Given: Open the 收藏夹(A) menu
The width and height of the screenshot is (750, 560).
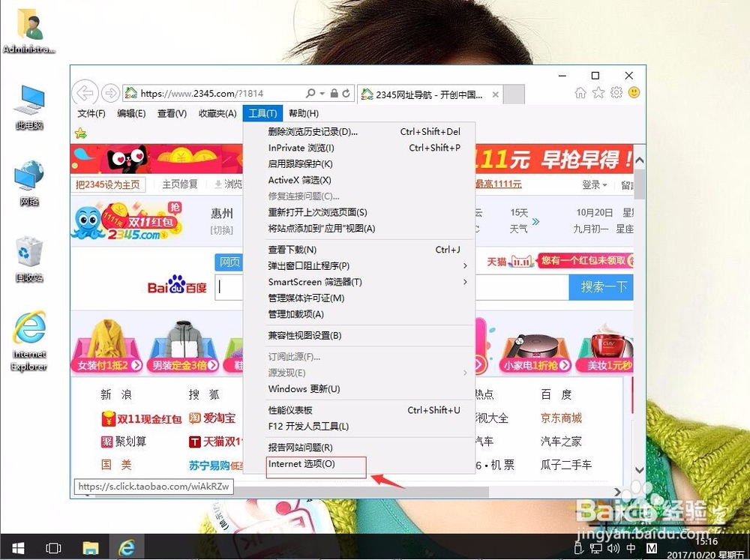Looking at the screenshot, I should point(217,113).
